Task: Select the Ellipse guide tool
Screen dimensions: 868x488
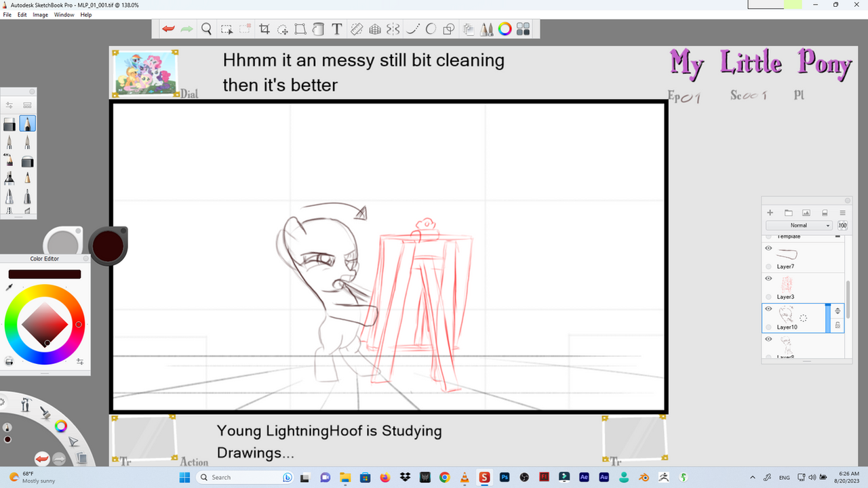Action: point(430,29)
